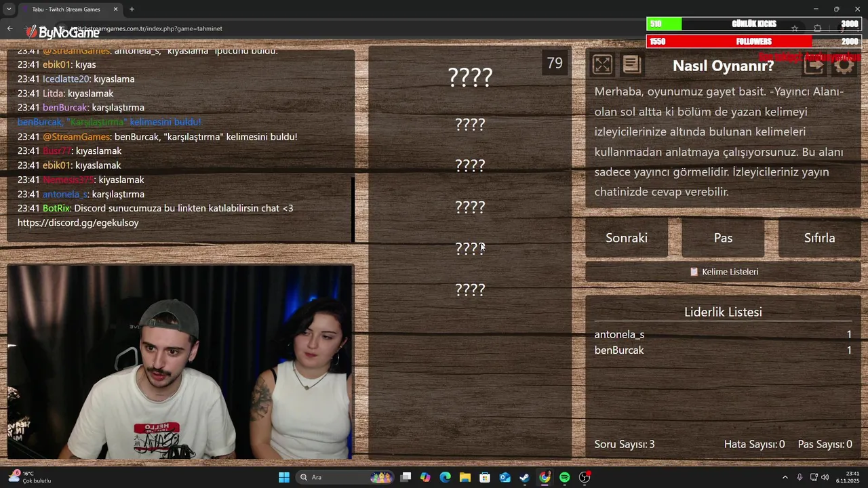The height and width of the screenshot is (488, 868).
Task: Select benBurcak in the leaderboard
Action: click(619, 350)
